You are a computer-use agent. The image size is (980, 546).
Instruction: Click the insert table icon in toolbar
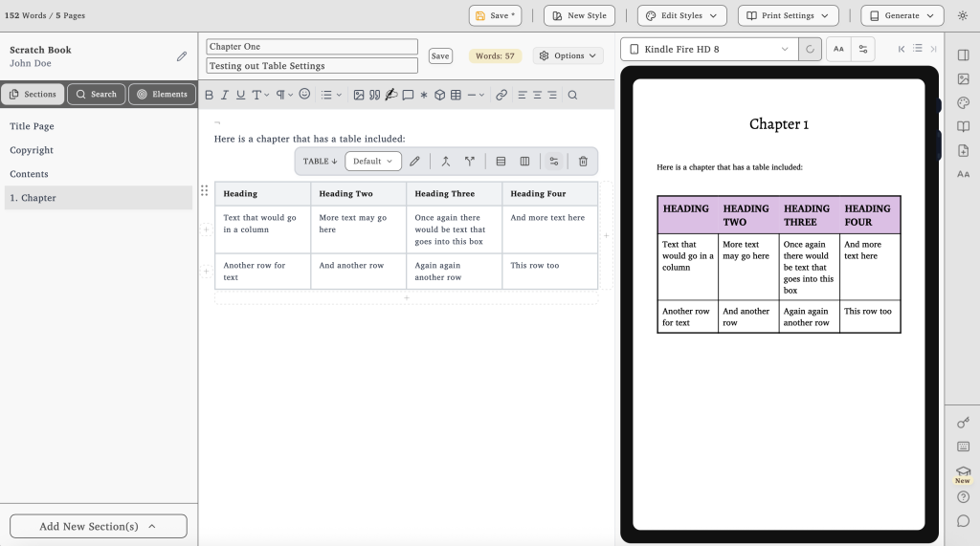[x=456, y=95]
